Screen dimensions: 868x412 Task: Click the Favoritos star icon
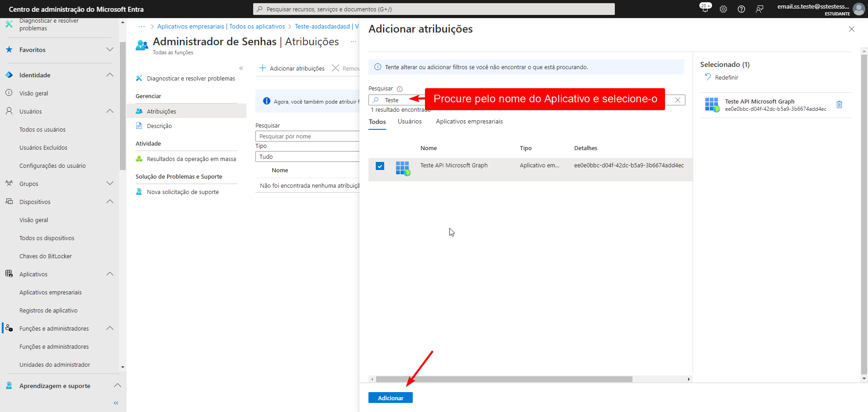tap(9, 49)
